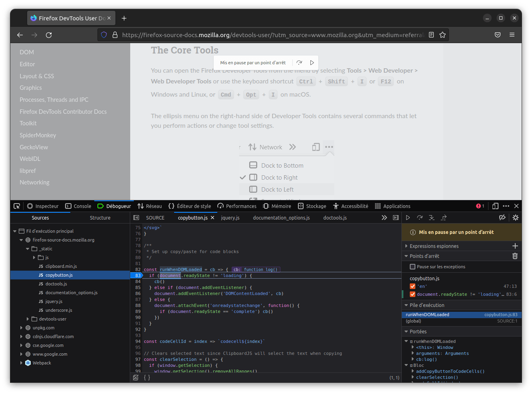Image resolution: width=532 pixels, height=394 pixels.
Task: Switch to Réseau tab
Action: tap(150, 206)
